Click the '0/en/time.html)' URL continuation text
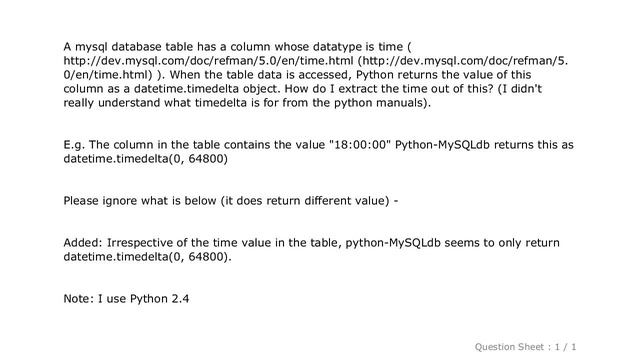The width and height of the screenshot is (640, 360). [x=108, y=75]
